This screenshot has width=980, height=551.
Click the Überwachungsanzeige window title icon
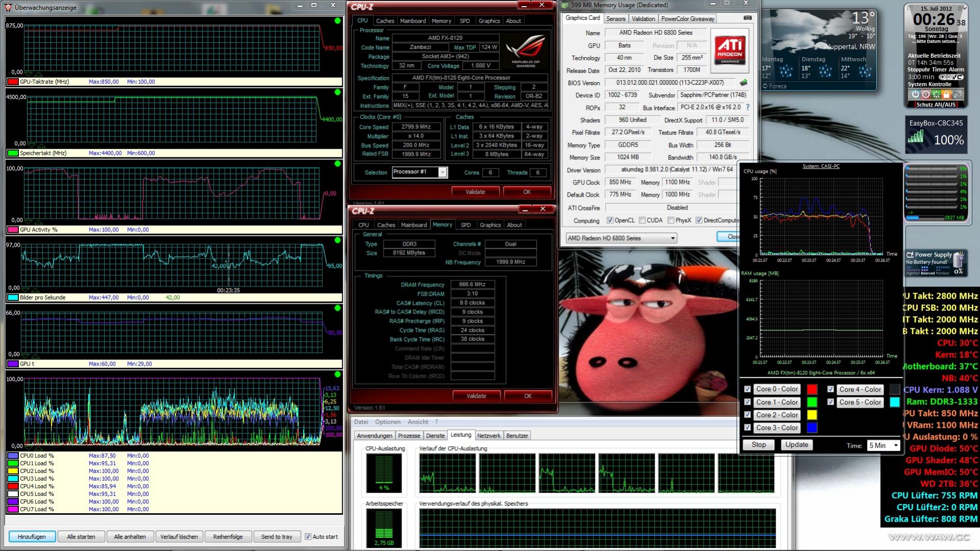coord(8,7)
